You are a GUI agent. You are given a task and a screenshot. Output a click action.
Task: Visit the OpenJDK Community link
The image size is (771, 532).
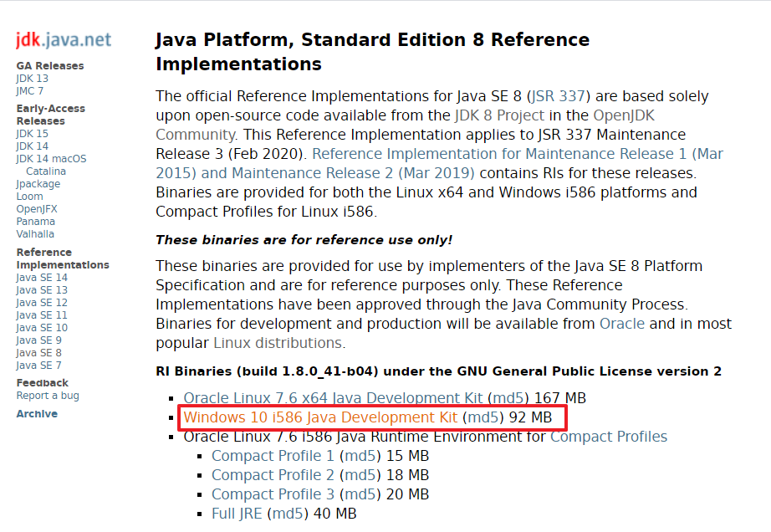406,125
